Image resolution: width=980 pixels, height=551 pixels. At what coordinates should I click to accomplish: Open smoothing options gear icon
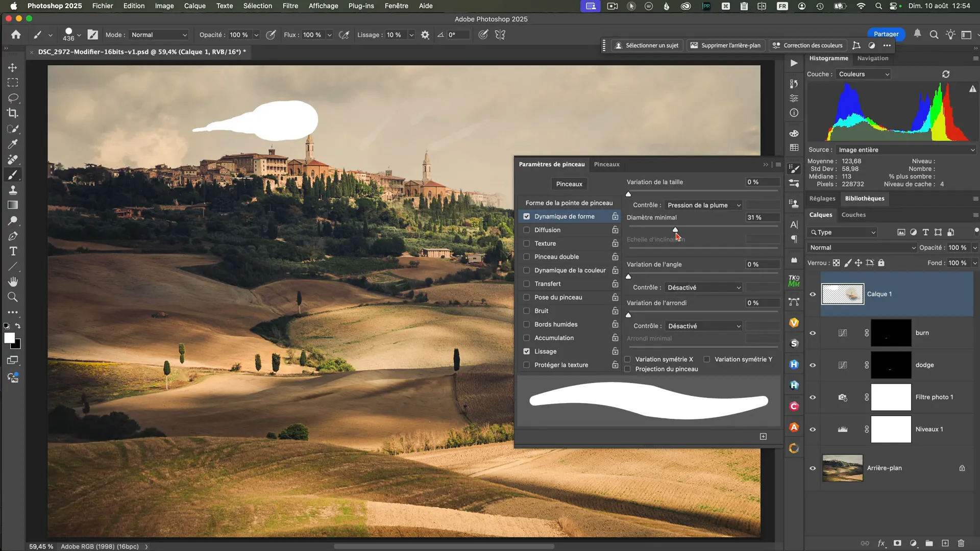click(425, 35)
